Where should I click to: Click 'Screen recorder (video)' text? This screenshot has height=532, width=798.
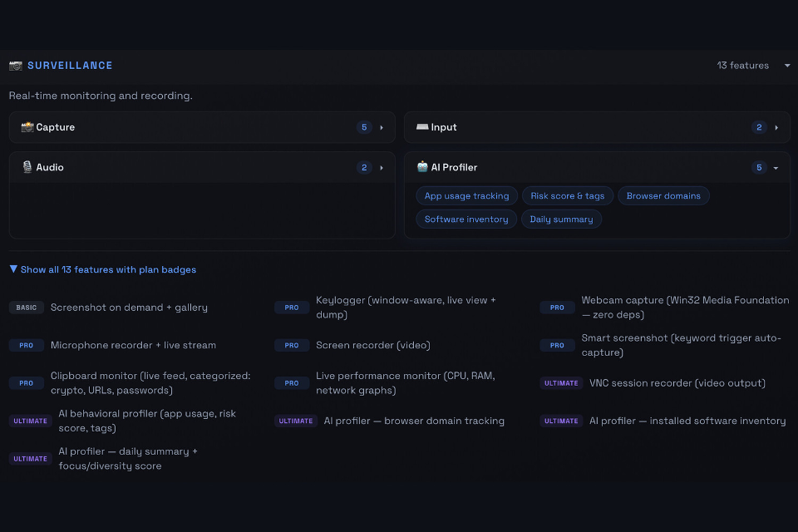coord(373,345)
